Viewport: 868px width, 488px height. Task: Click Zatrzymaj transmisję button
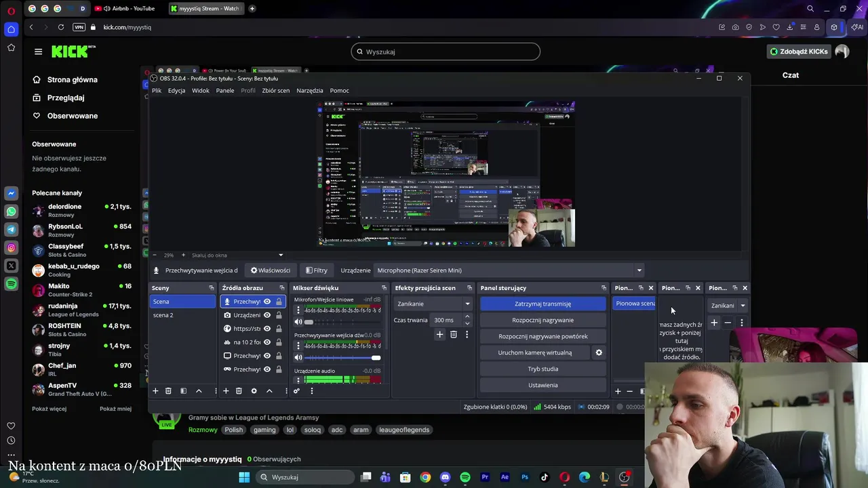point(542,304)
